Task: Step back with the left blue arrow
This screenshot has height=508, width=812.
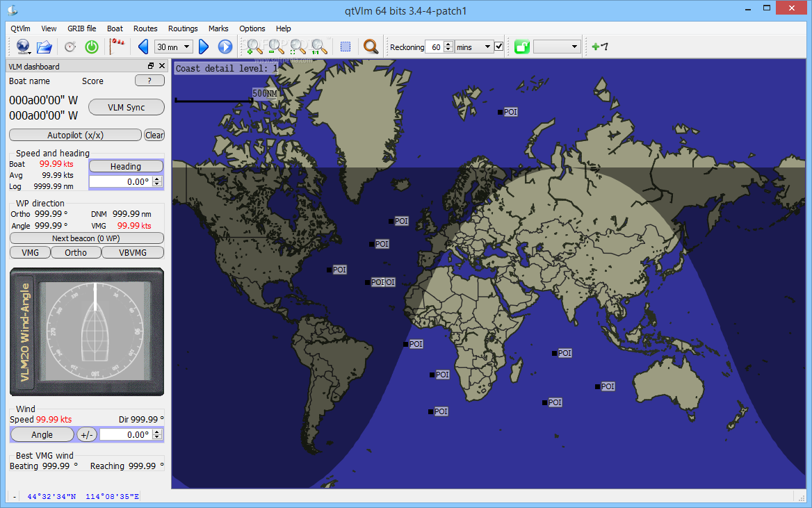Action: (143, 47)
